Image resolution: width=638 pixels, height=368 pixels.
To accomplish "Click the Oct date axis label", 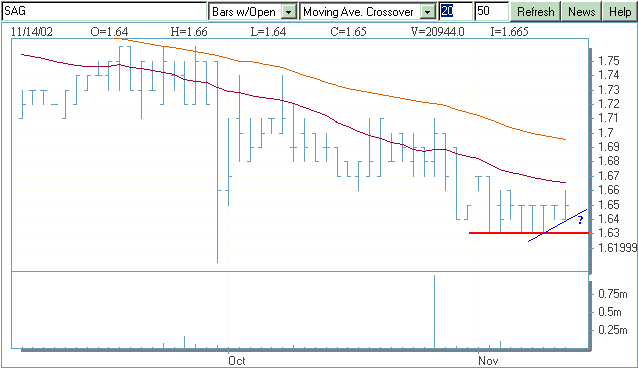I will click(237, 361).
